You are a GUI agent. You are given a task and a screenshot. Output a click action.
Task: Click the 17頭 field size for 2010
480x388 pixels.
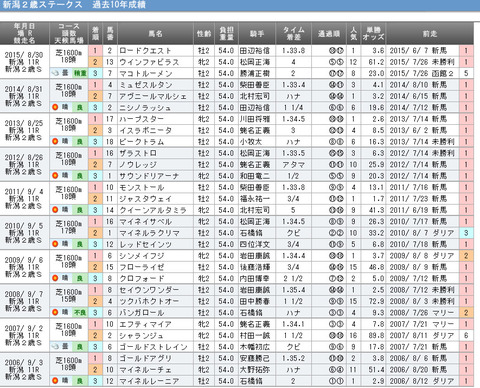(68, 230)
